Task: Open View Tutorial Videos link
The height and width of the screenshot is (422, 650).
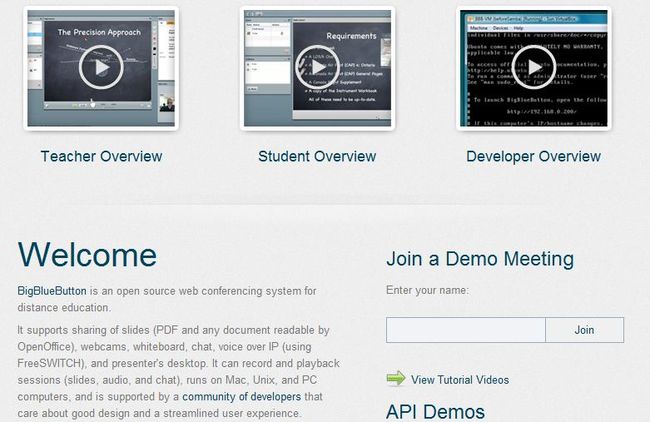Action: click(x=460, y=380)
